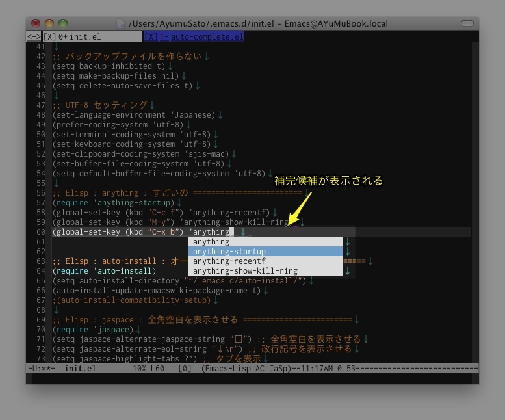Click the file proxy icon in title bar
The height and width of the screenshot is (420, 505).
pos(121,23)
